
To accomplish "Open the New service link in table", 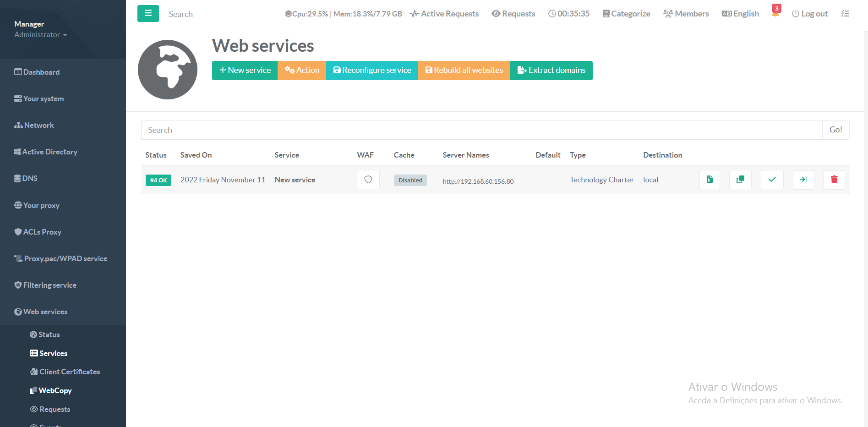I will point(295,180).
